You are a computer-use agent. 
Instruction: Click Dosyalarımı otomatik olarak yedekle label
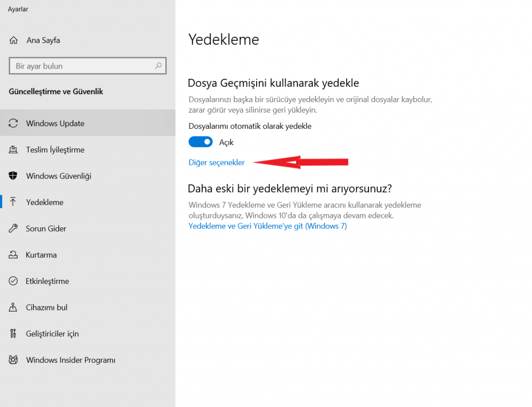tap(250, 126)
